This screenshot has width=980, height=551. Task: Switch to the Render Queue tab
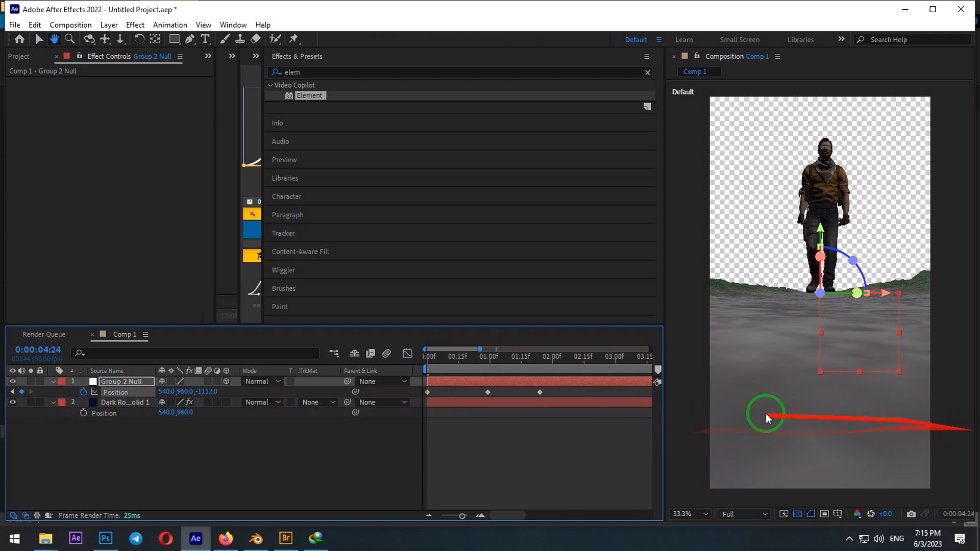44,334
